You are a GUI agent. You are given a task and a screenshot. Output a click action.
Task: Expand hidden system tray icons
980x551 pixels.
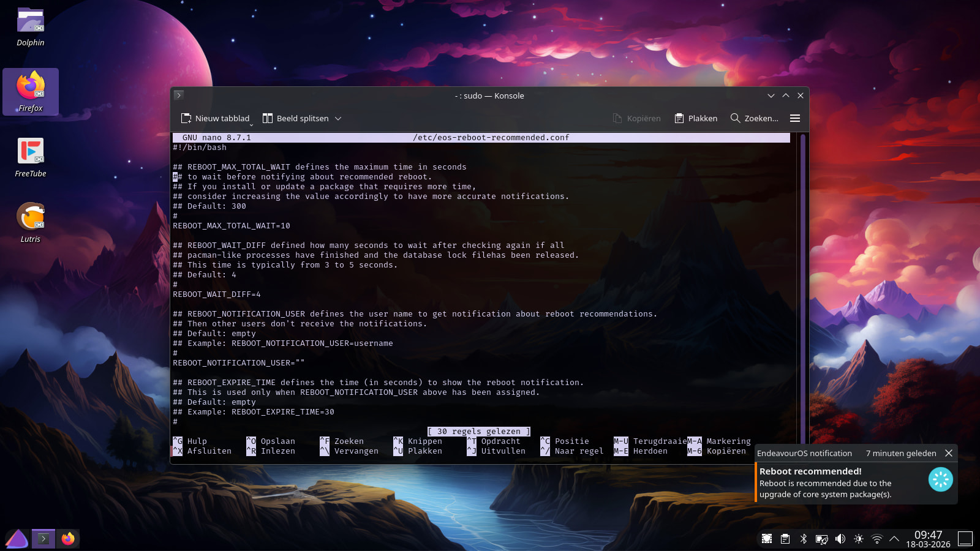point(894,539)
